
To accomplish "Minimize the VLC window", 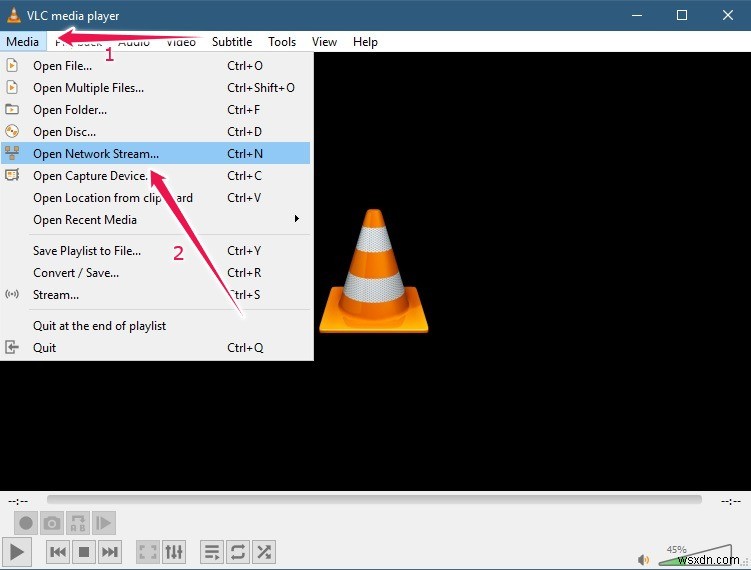I will [x=637, y=15].
